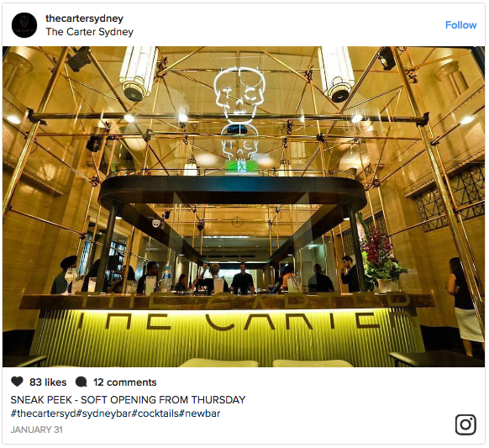Click the JANUARY 31 post date

(x=36, y=430)
